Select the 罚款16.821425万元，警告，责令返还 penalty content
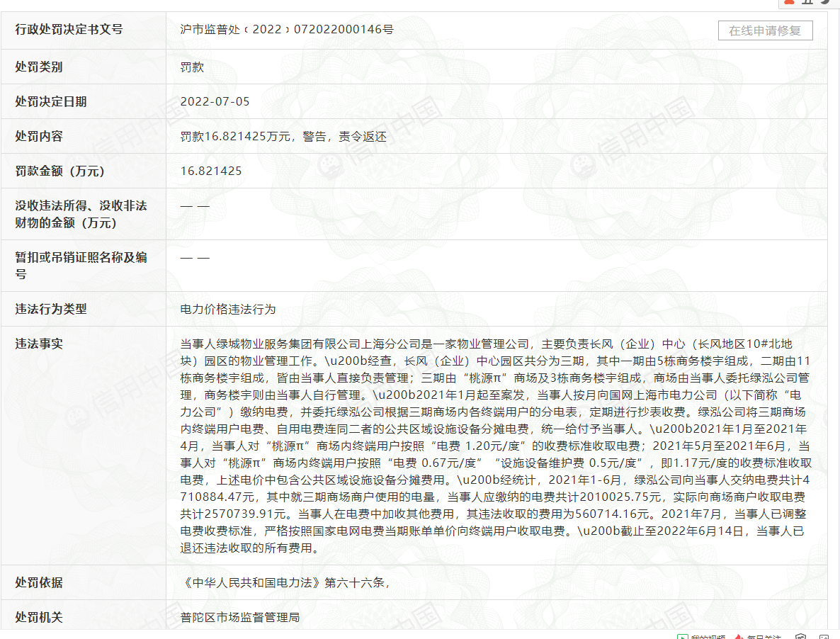The height and width of the screenshot is (639, 840). (283, 137)
